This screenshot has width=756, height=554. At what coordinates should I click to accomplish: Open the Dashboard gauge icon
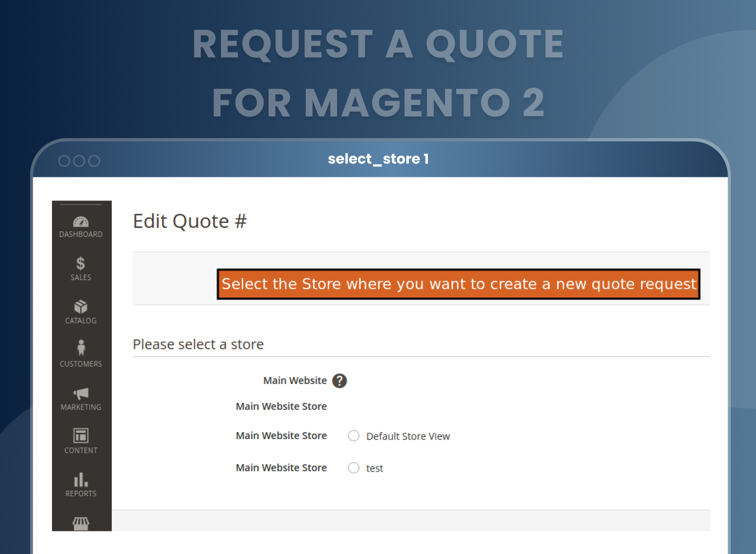coord(81,222)
